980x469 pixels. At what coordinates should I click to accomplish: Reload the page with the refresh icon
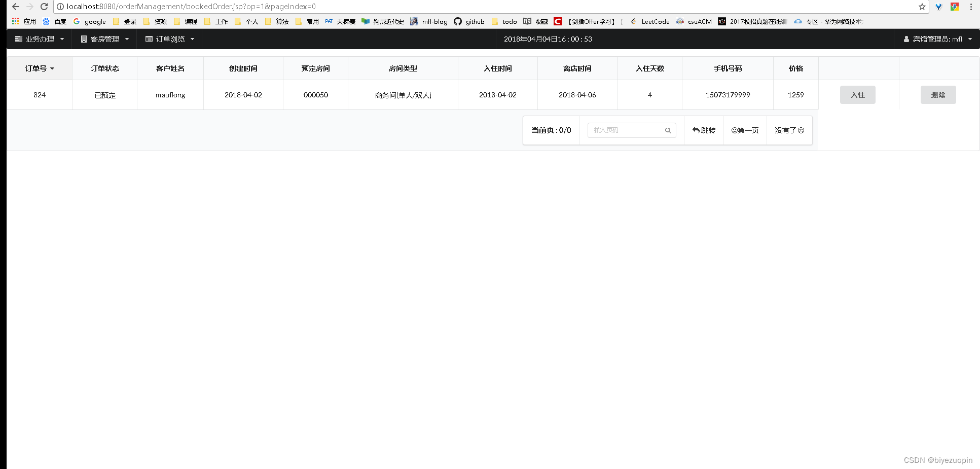point(44,7)
